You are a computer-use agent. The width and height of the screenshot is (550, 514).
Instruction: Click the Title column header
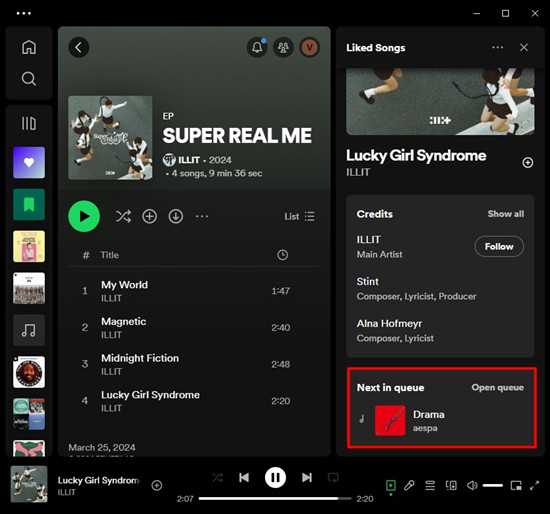[x=109, y=255]
